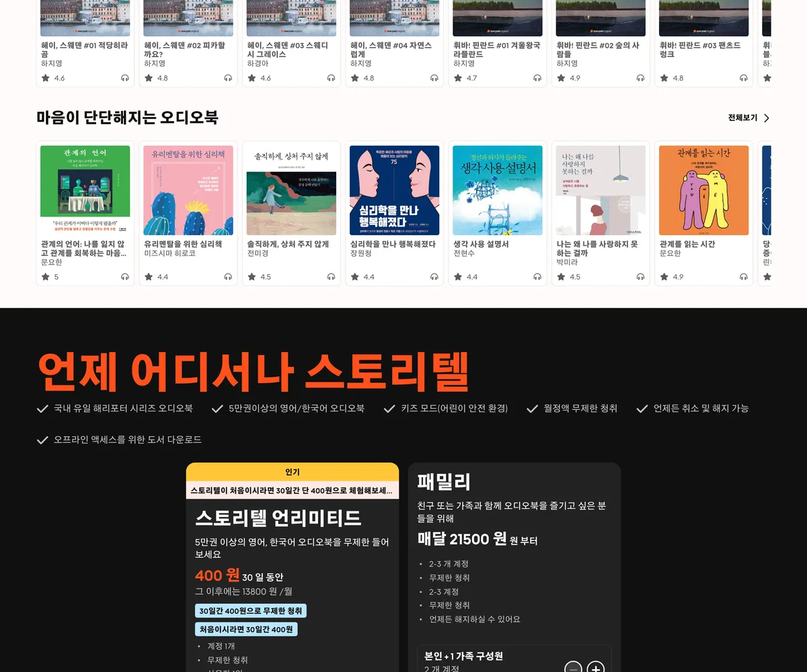
Task: Click 30일간 400원으로 무제한 청취 badge
Action: pyautogui.click(x=251, y=611)
